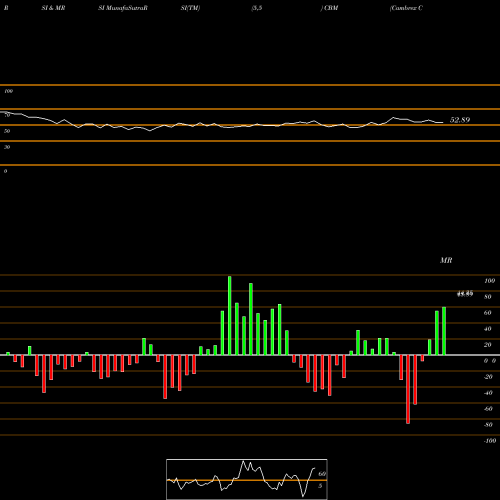This screenshot has height=500, width=500.
Task: Click the 'SI(TM)' header text
Action: tap(190, 8)
